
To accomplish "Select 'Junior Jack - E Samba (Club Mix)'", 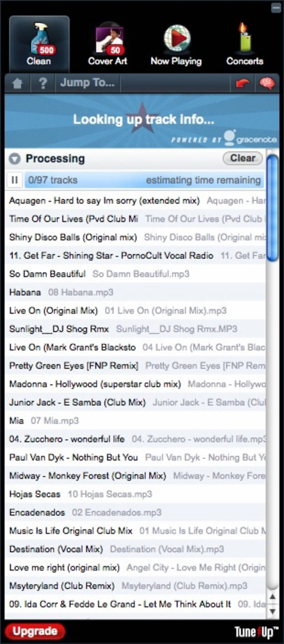I will point(135,402).
